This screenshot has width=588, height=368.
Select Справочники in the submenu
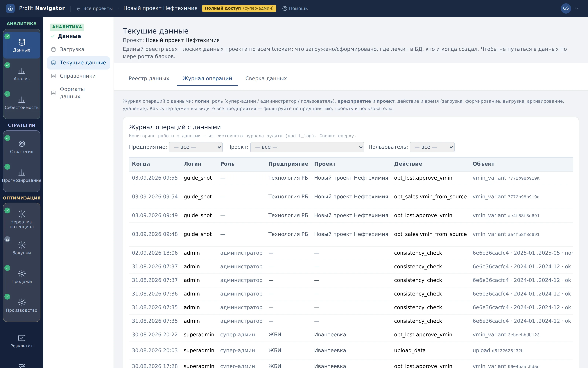point(78,76)
